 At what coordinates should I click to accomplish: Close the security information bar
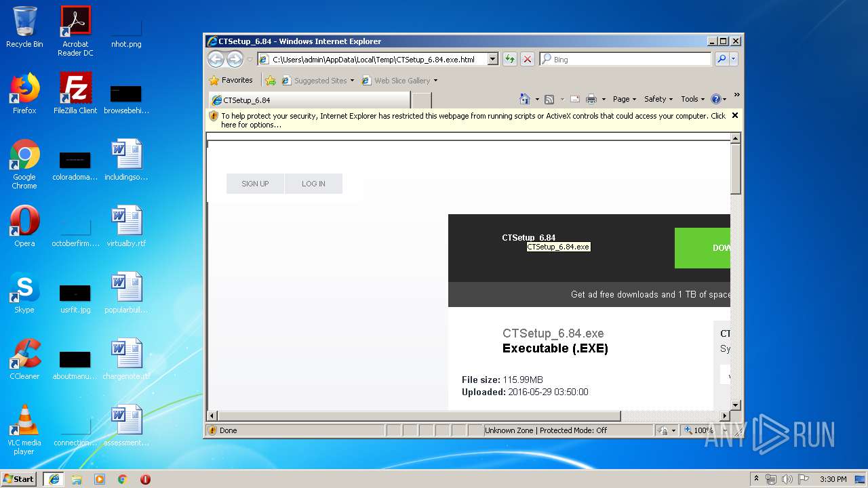coord(734,115)
